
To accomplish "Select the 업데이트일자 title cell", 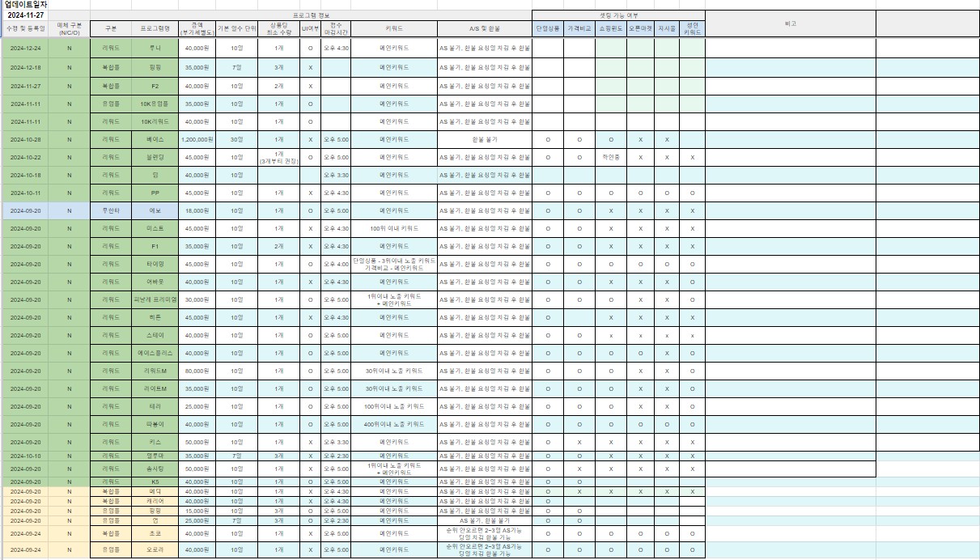I will (x=24, y=4).
